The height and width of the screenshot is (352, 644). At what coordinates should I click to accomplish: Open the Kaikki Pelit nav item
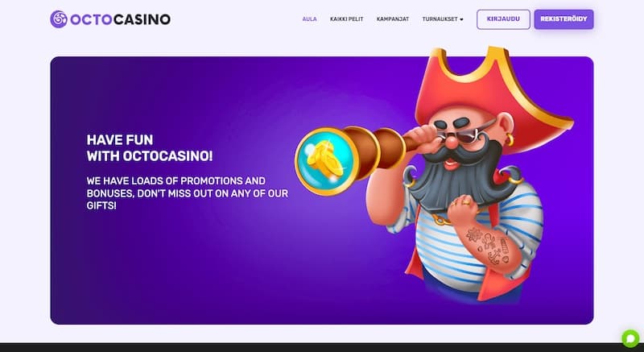(x=347, y=19)
